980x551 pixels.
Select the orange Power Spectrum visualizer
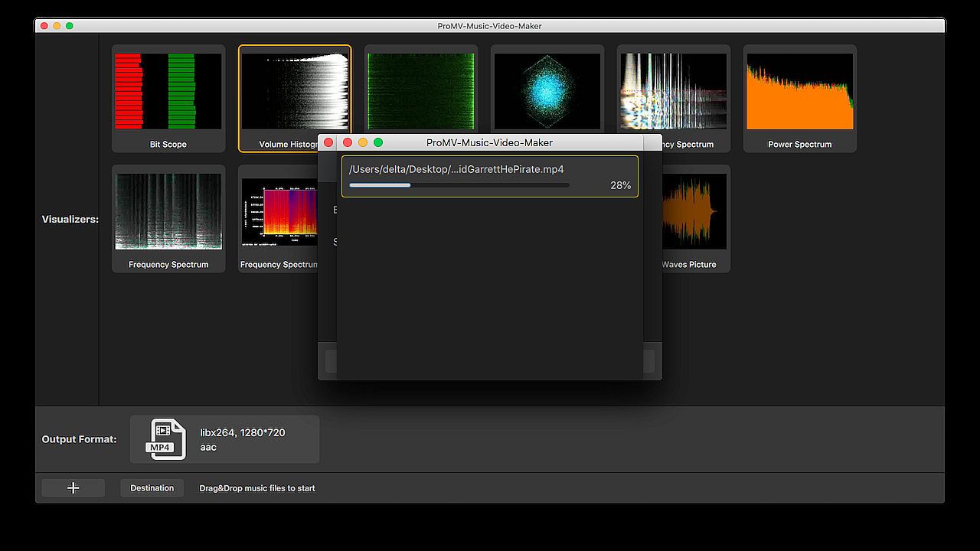coord(799,92)
